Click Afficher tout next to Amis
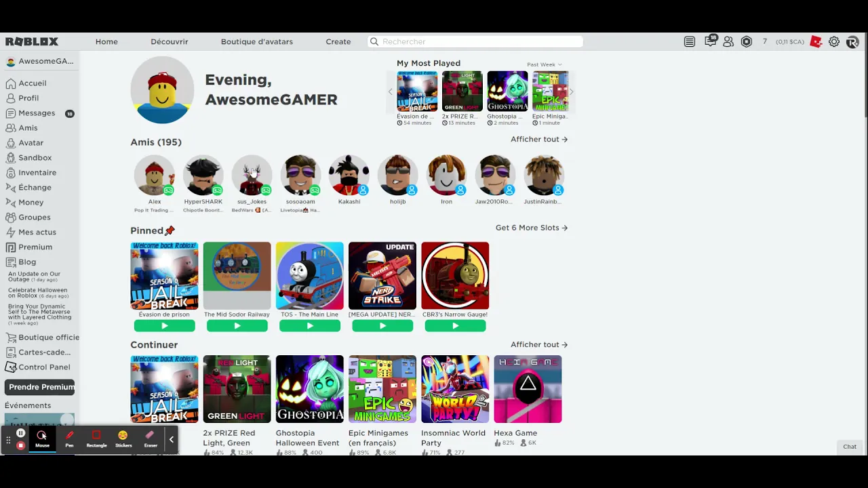 pyautogui.click(x=539, y=139)
